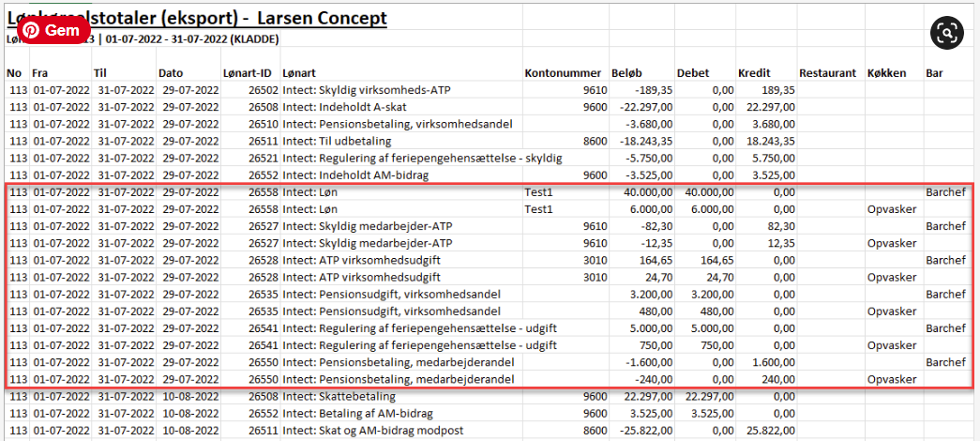
Task: Select the Beløb cell 6.000,00
Action: click(651, 209)
